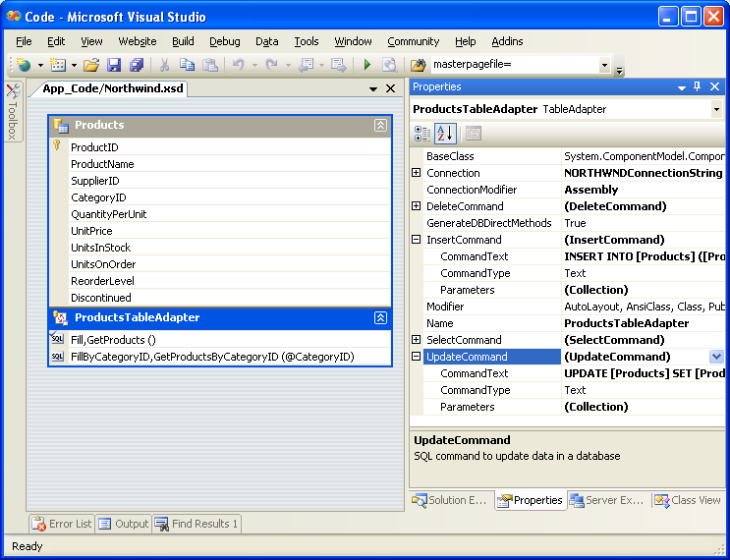Image resolution: width=730 pixels, height=560 pixels.
Task: Click the Save All toolbar icon
Action: [136, 65]
